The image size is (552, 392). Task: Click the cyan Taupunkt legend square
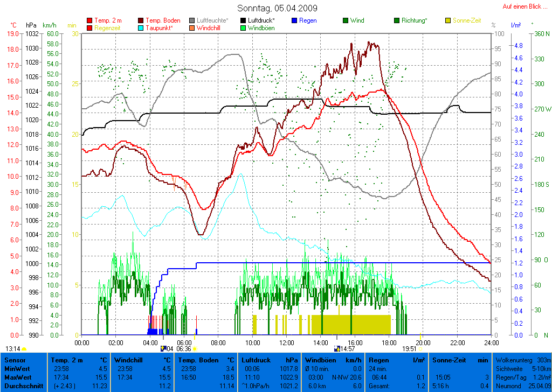point(142,28)
